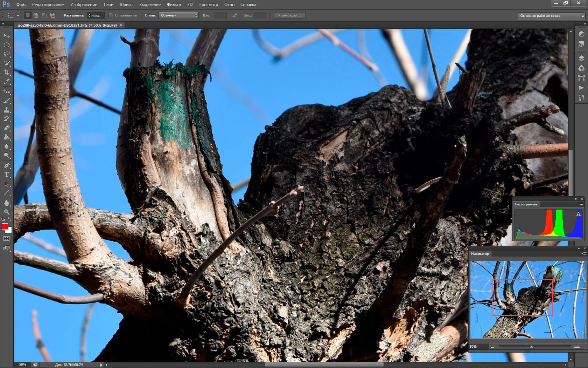Select the Elliptical Marquee tool
Image resolution: width=588 pixels, height=368 pixels.
pos(7,45)
